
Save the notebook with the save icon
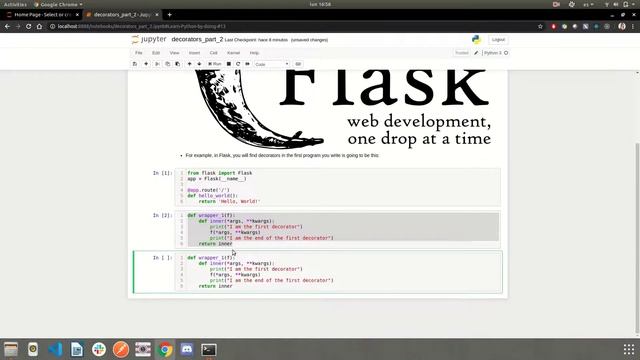(x=135, y=64)
